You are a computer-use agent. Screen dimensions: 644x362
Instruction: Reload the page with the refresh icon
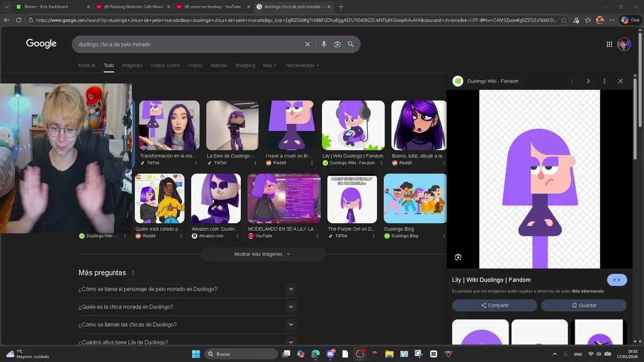coord(19,20)
